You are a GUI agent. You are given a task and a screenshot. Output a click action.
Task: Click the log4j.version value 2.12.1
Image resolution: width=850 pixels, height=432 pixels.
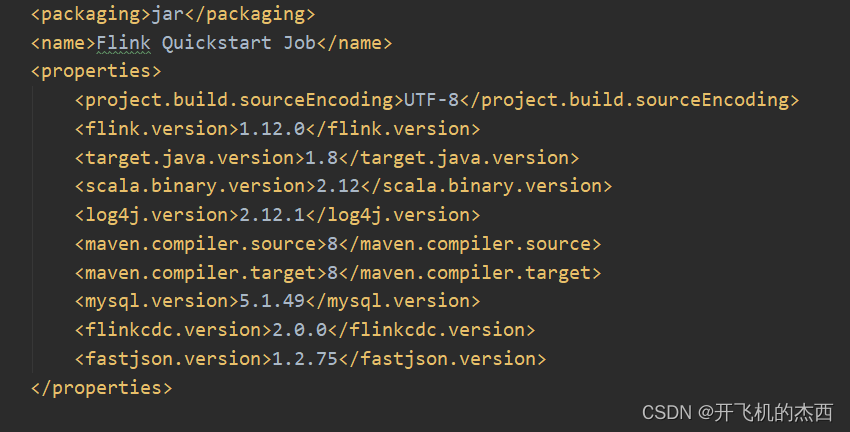point(272,215)
